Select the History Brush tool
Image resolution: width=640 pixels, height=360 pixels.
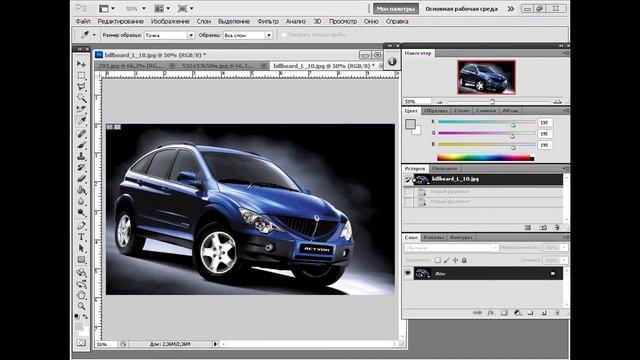pyautogui.click(x=81, y=167)
